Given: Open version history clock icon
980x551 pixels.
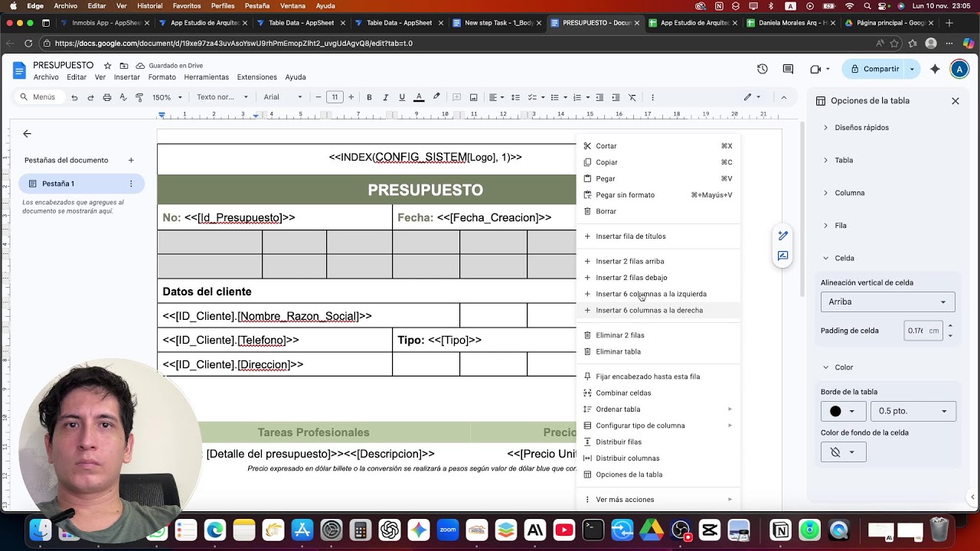Looking at the screenshot, I should [763, 69].
